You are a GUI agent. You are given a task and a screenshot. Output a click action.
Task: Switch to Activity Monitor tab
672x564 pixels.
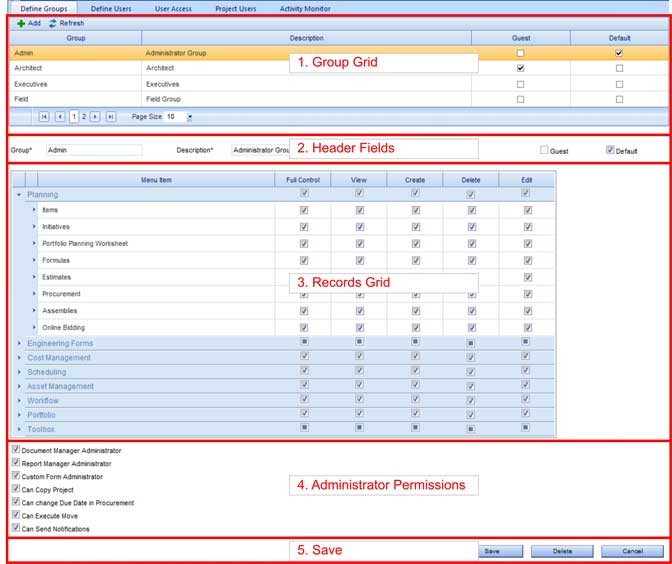[x=305, y=9]
